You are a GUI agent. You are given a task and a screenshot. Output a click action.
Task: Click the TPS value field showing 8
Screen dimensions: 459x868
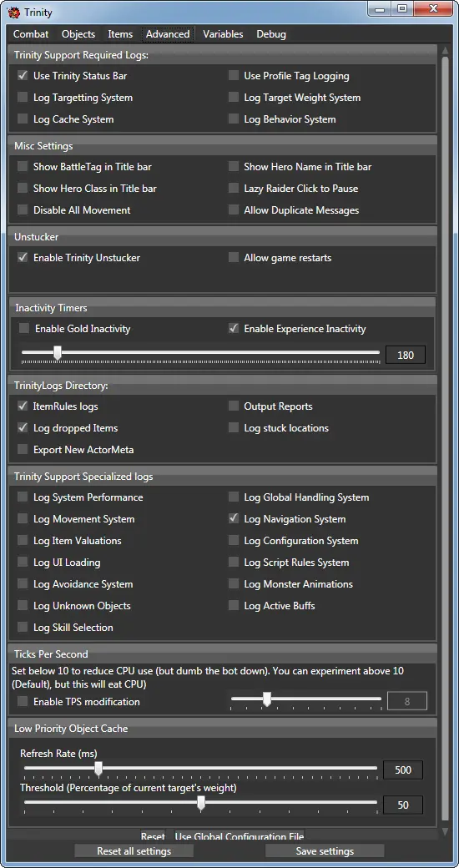click(x=407, y=701)
